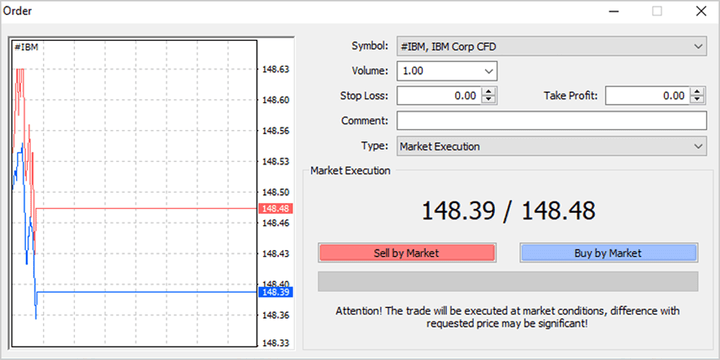Click the Sell by Market button
This screenshot has height=360, width=720.
[407, 253]
